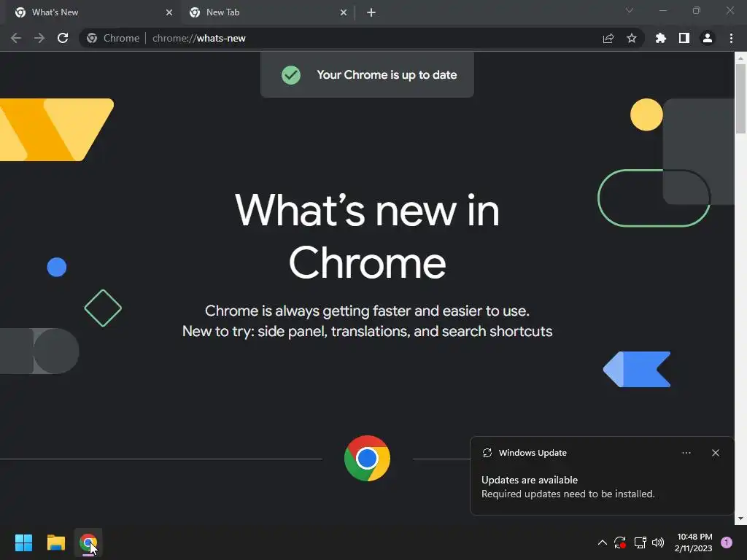This screenshot has height=560, width=747.
Task: Switch to the New Tab tab
Action: tap(267, 12)
